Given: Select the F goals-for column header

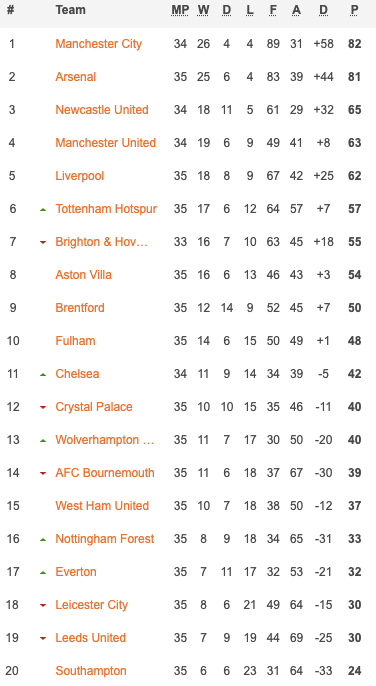Looking at the screenshot, I should tap(273, 10).
